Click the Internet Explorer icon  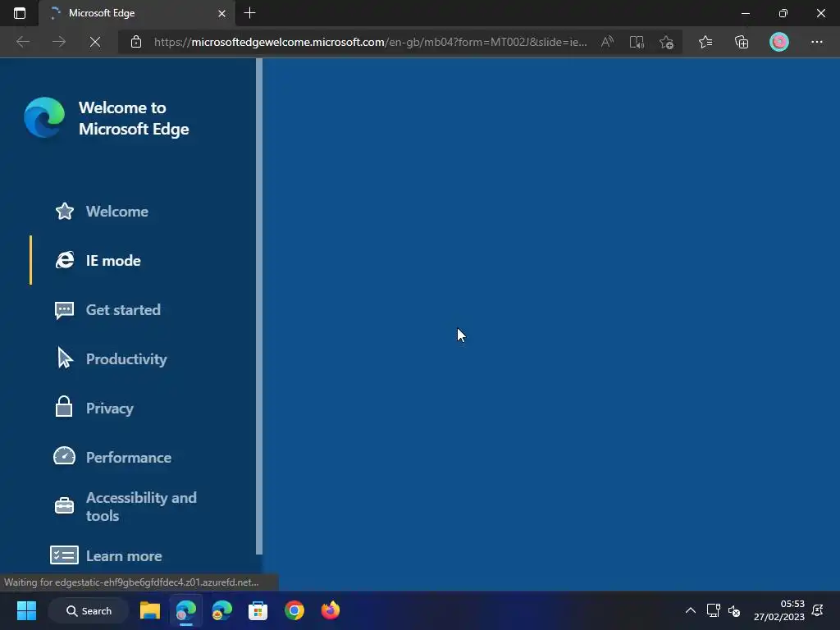coord(64,260)
